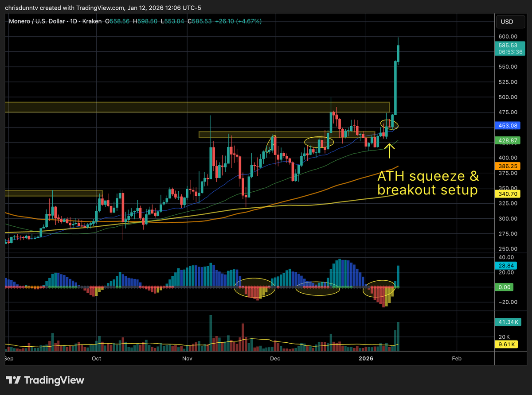Screen dimensions: 532x395
Task: Click the Feb label on time axis
Action: [457, 358]
